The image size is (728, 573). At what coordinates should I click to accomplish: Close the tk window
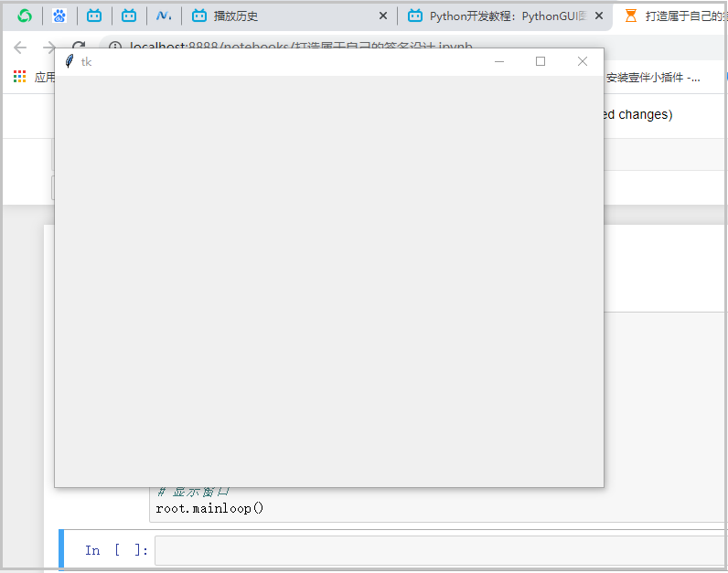tap(583, 61)
